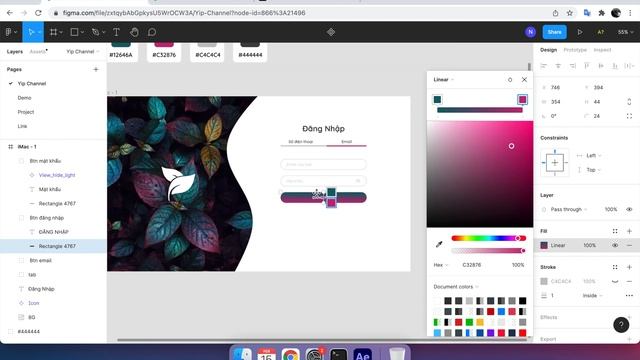640x360 pixels.
Task: Toggle independent corner radius icon
Action: click(x=629, y=116)
